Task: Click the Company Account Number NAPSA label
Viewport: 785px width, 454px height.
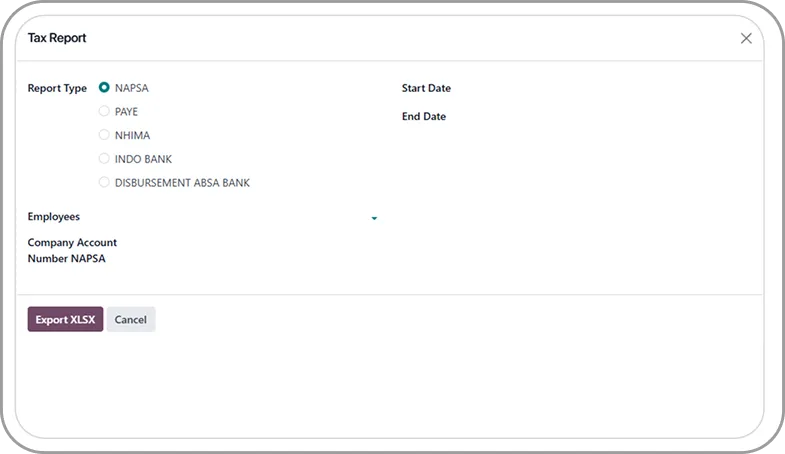Action: (72, 251)
